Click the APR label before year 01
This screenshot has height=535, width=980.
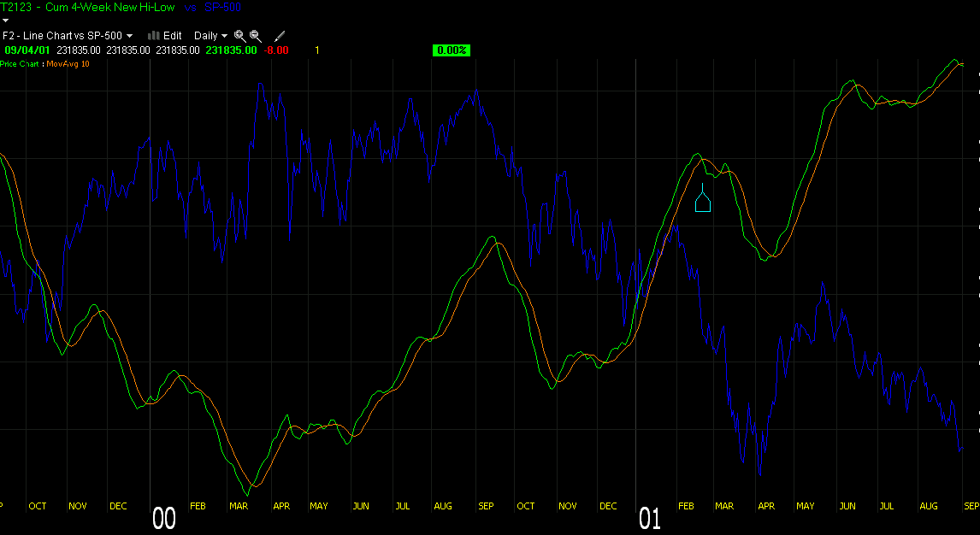click(281, 506)
